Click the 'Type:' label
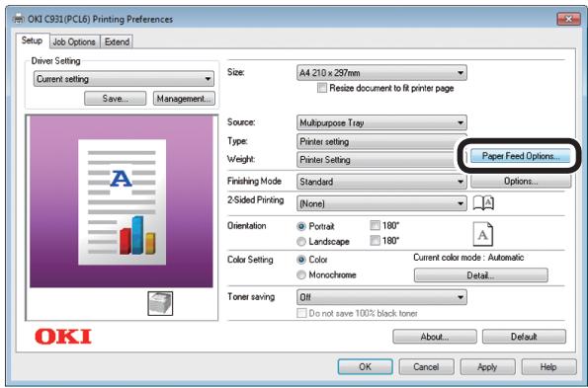 click(237, 141)
